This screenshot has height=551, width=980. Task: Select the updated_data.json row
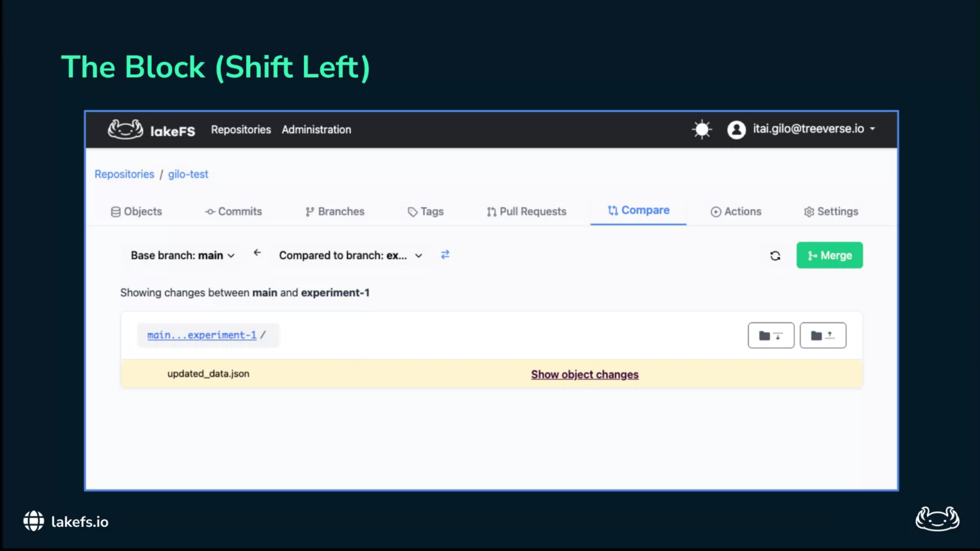208,374
